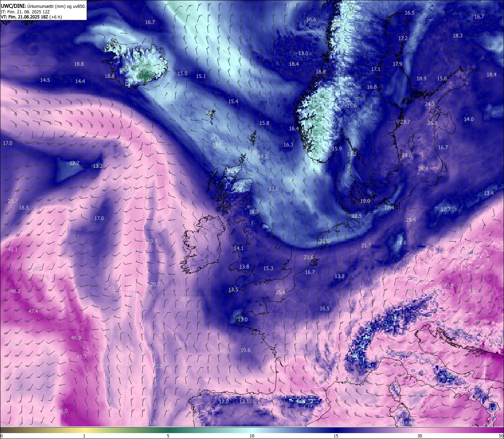Click the map value 21.6
The width and height of the screenshot is (504, 439).
pos(309,257)
